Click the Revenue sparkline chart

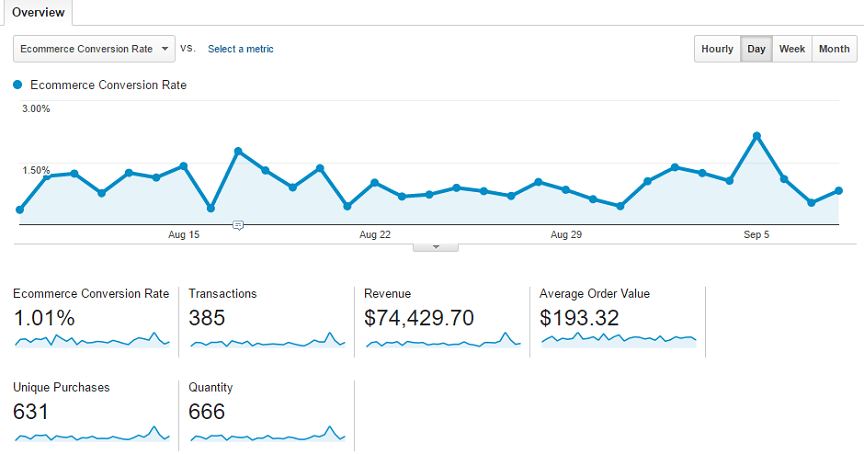443,340
